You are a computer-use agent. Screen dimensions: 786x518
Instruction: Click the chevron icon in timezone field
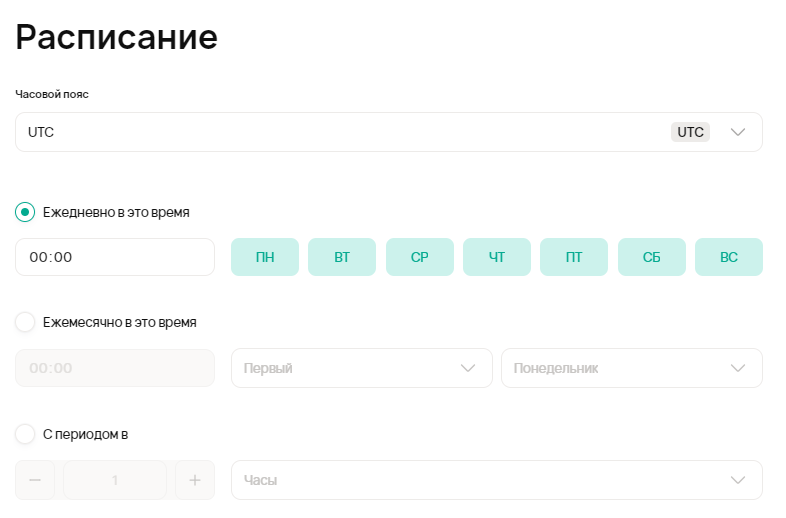tap(739, 132)
